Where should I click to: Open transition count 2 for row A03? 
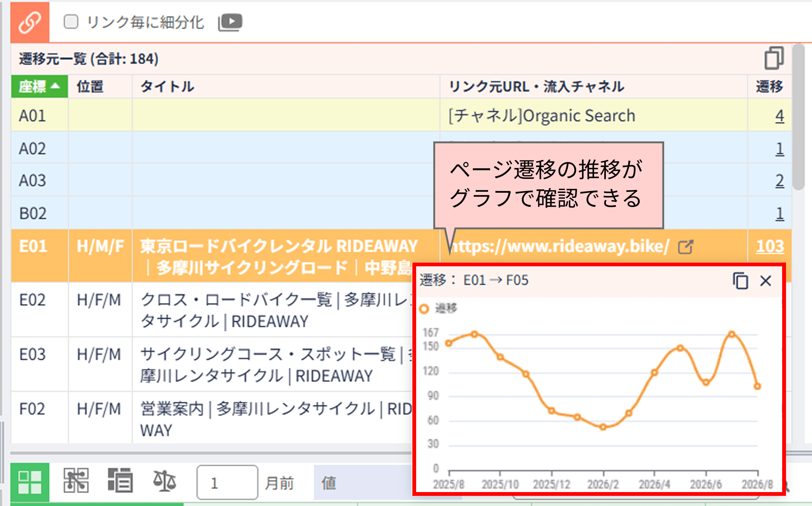point(780,181)
